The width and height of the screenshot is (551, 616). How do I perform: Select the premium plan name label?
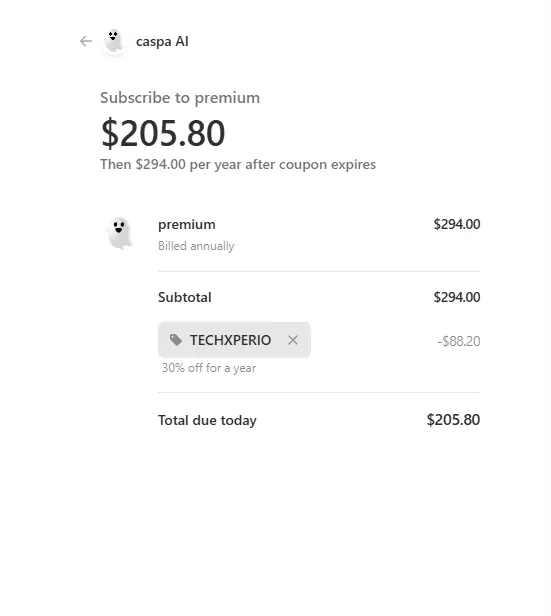(187, 225)
